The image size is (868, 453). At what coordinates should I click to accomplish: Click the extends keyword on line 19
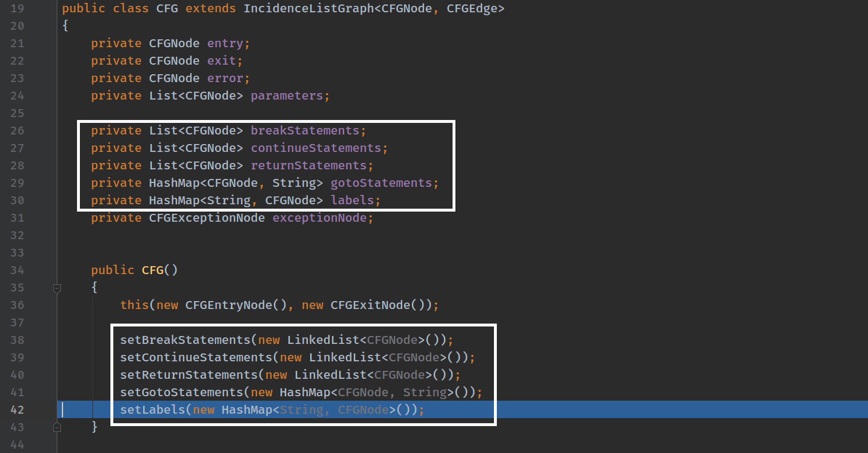tap(211, 8)
